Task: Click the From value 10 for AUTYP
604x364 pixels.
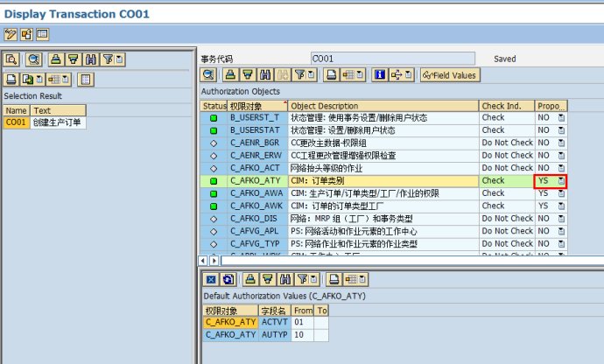Action: (302, 335)
